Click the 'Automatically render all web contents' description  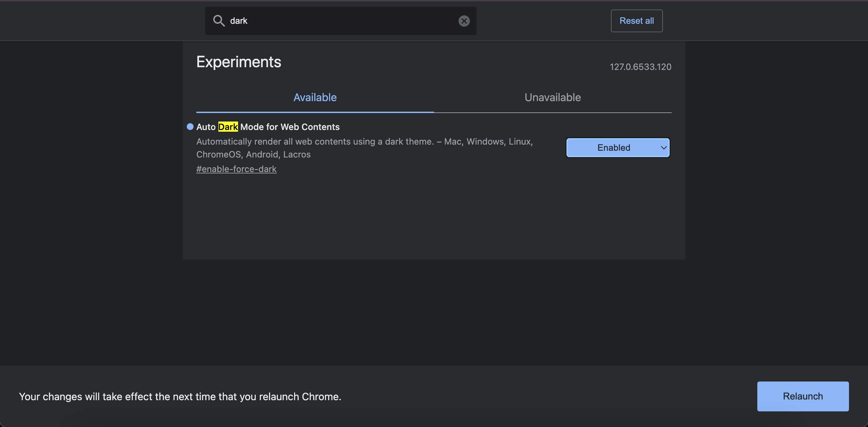(365, 148)
